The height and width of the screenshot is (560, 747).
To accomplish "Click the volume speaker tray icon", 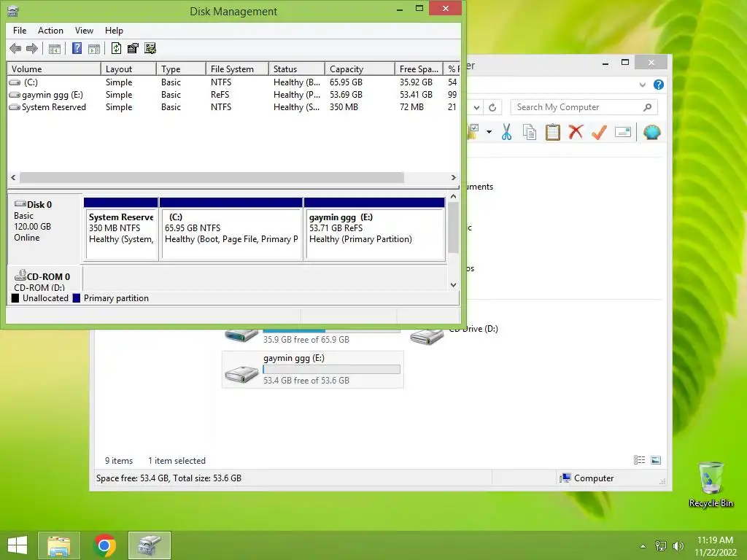I will [x=678, y=546].
